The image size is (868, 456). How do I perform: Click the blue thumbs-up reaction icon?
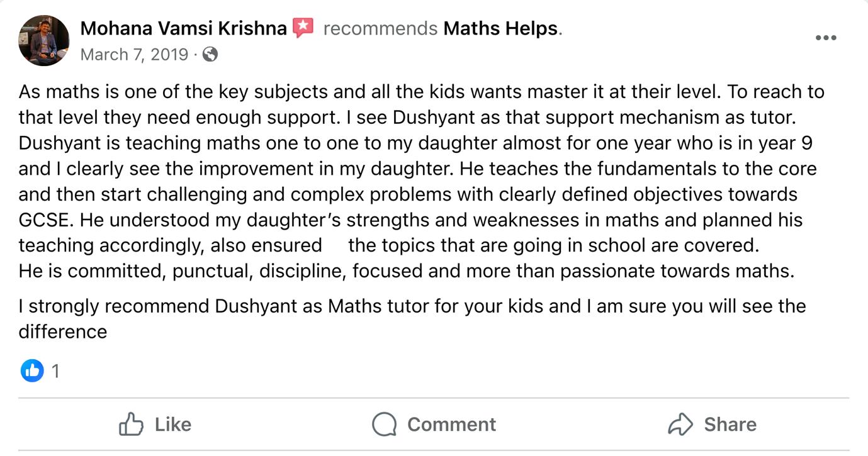31,370
